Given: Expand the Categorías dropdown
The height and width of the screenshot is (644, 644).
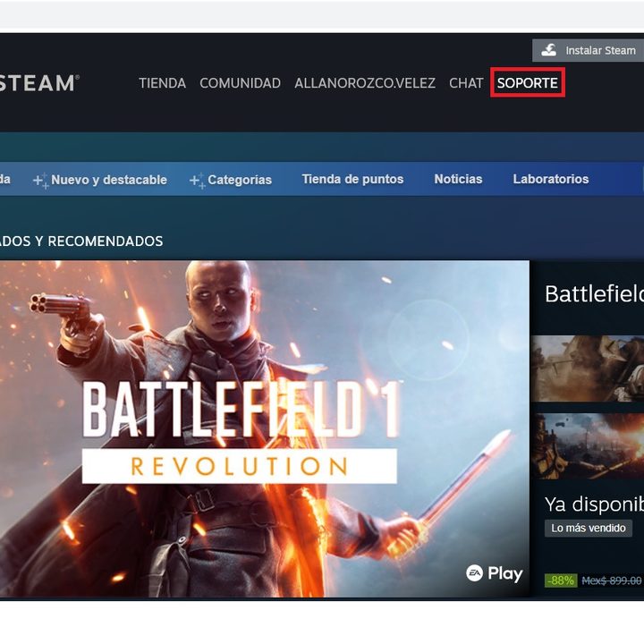Looking at the screenshot, I should tap(231, 180).
